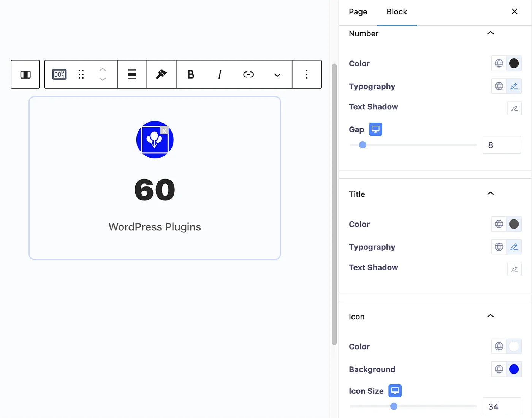Click the Gap value input field
Viewport: 532px width, 418px height.
click(502, 145)
